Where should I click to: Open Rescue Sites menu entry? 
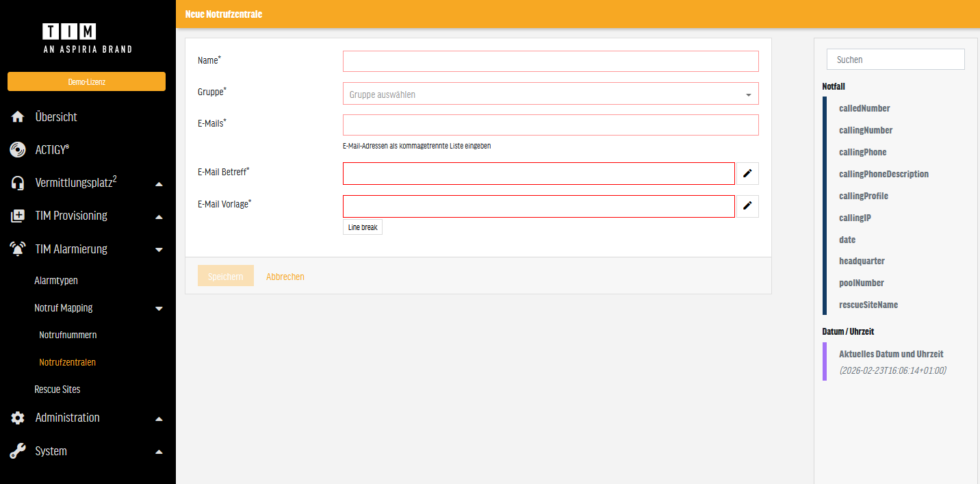coord(57,390)
